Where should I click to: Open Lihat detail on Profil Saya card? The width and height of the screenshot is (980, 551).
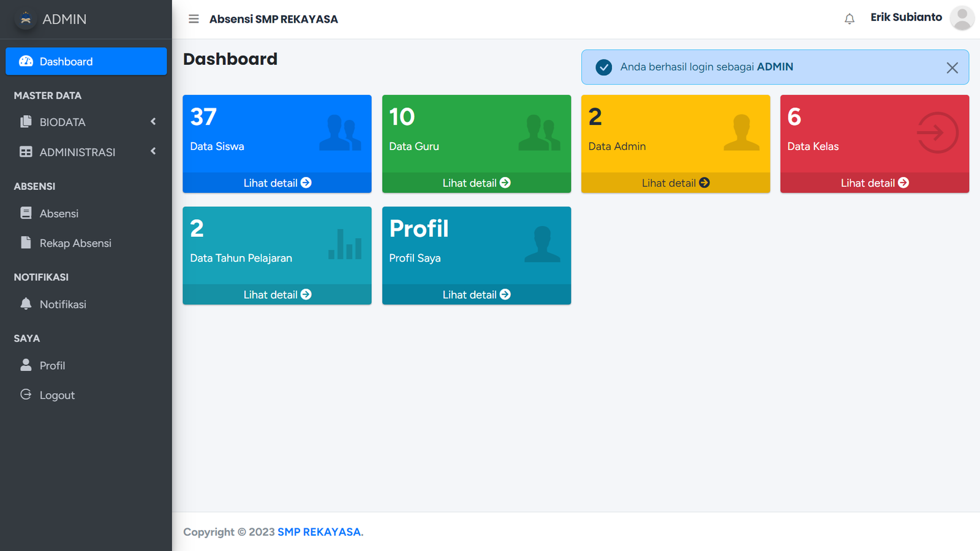click(476, 294)
